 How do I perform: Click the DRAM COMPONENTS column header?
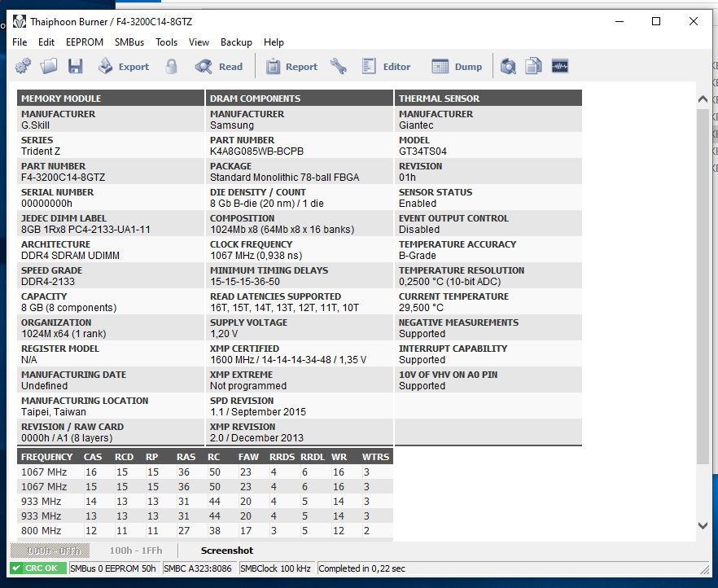click(300, 99)
